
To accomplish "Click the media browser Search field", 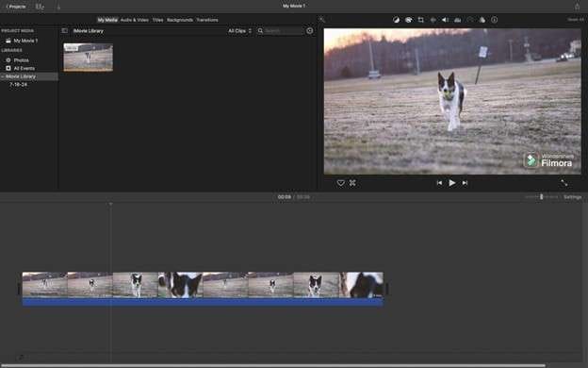I will click(x=280, y=31).
